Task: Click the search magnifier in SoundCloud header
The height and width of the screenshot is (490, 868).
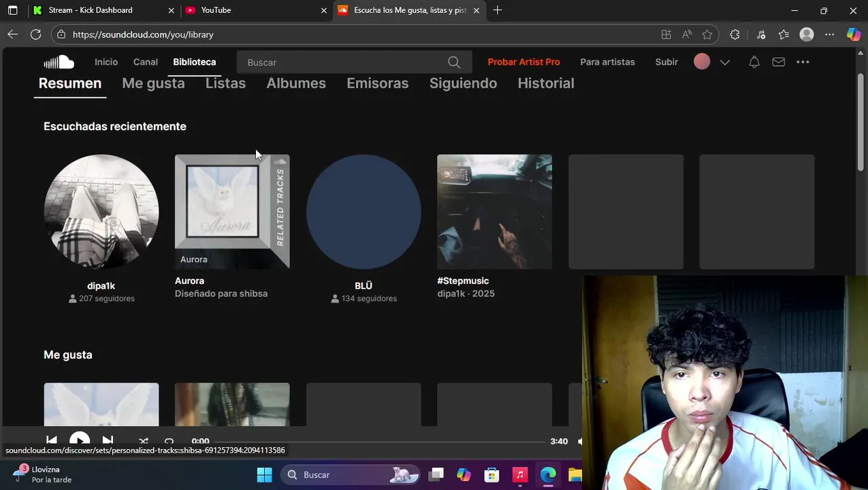Action: pyautogui.click(x=454, y=62)
